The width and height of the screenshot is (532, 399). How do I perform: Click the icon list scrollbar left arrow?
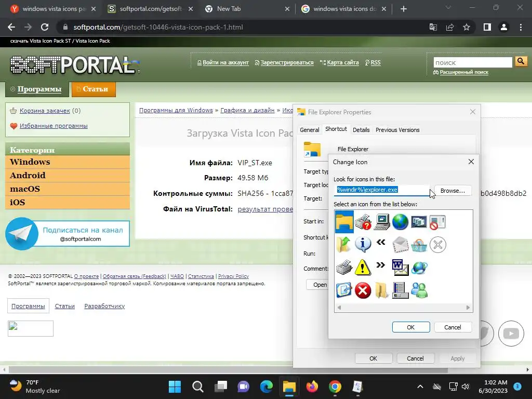(339, 308)
